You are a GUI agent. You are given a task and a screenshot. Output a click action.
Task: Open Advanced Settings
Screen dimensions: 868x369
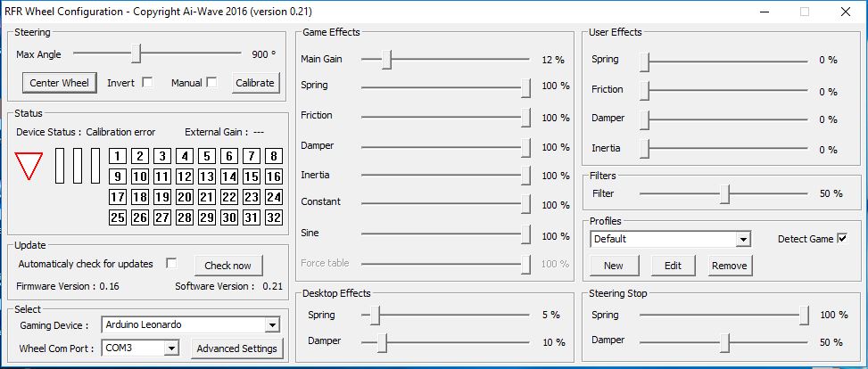(237, 348)
